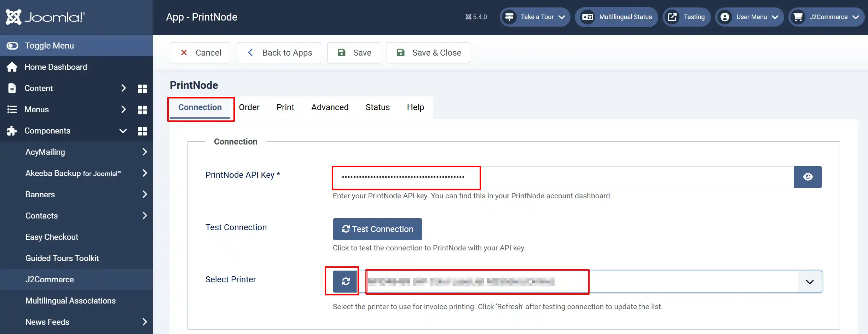Select J2Commerce in the sidebar
Image resolution: width=868 pixels, height=334 pixels.
[x=50, y=279]
